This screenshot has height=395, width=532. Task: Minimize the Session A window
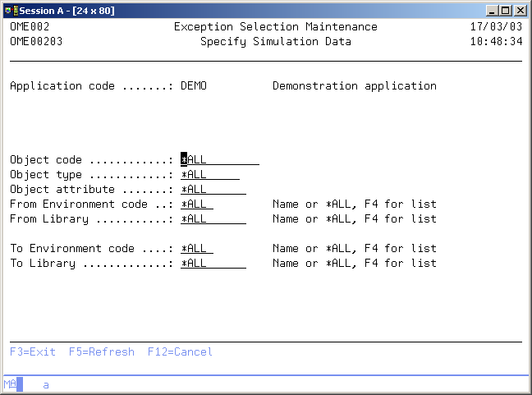[491, 10]
